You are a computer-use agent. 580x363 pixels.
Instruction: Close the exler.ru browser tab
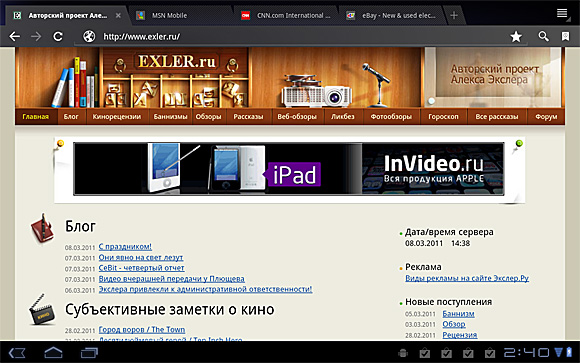[x=118, y=16]
